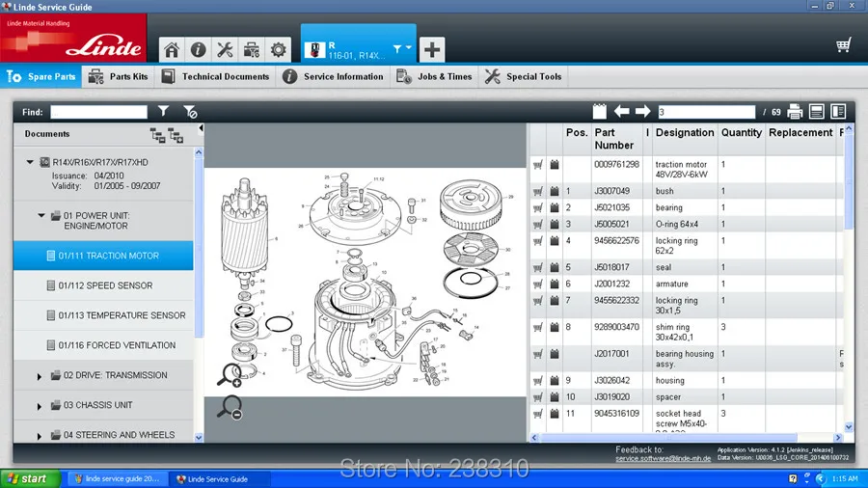Add traction motor 0009761298 to cart
The height and width of the screenshot is (488, 868).
[537, 164]
